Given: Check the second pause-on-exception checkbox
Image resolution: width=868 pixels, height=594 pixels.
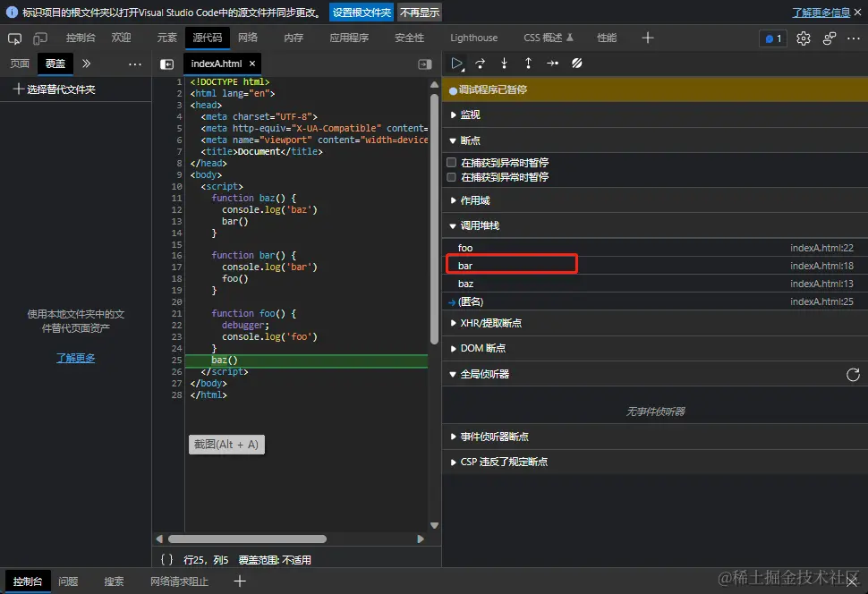Looking at the screenshot, I should point(452,177).
